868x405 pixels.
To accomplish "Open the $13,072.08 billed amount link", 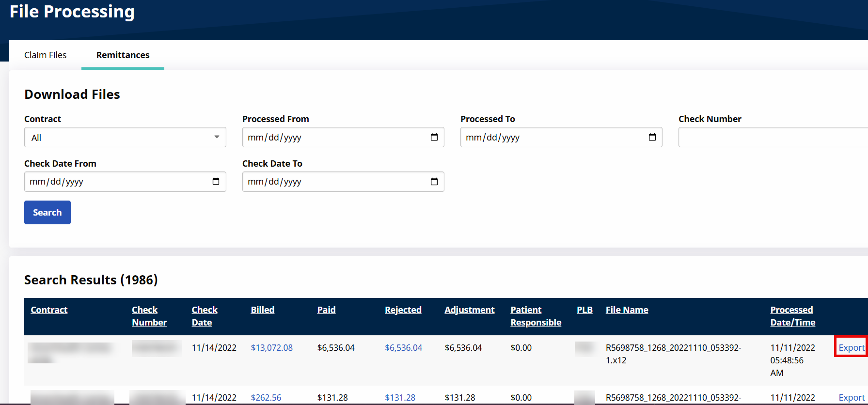I will [x=271, y=348].
